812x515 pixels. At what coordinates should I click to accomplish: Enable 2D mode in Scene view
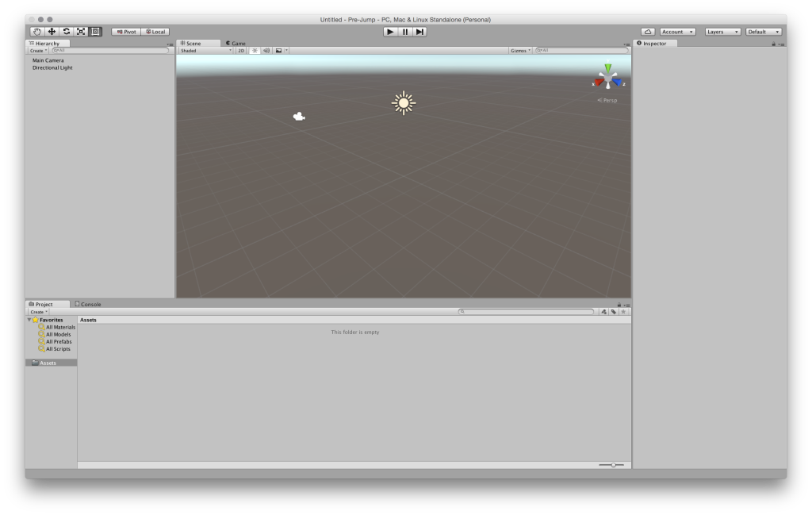(242, 50)
